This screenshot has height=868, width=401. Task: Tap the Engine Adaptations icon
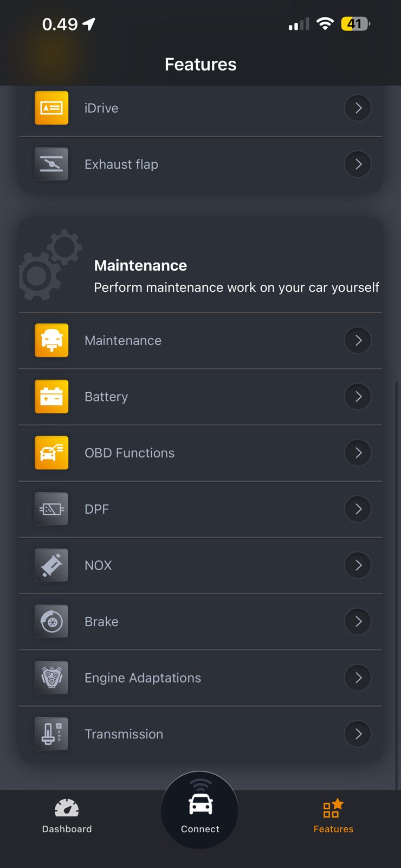[51, 678]
